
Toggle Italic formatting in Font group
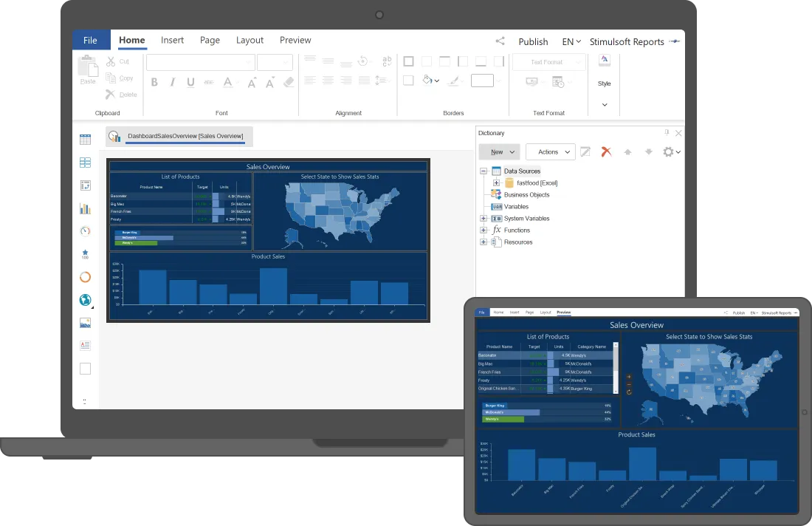click(173, 82)
